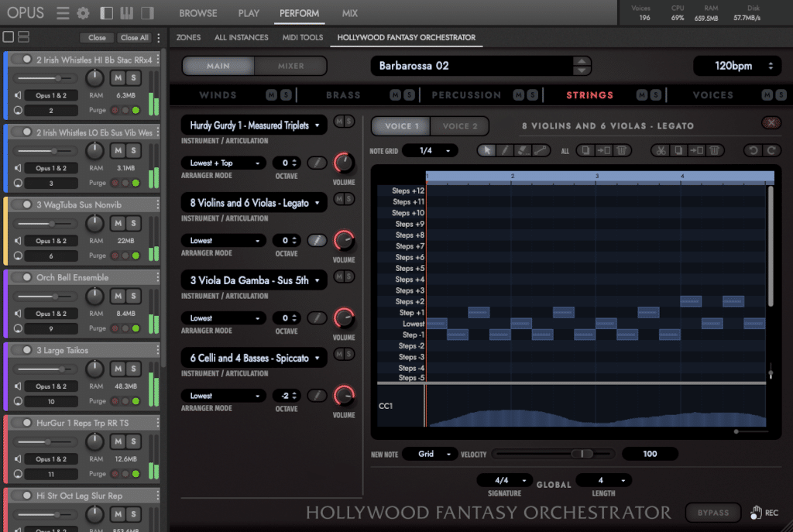The image size is (793, 532).
Task: Delete selection with second trash icon
Action: (x=714, y=151)
